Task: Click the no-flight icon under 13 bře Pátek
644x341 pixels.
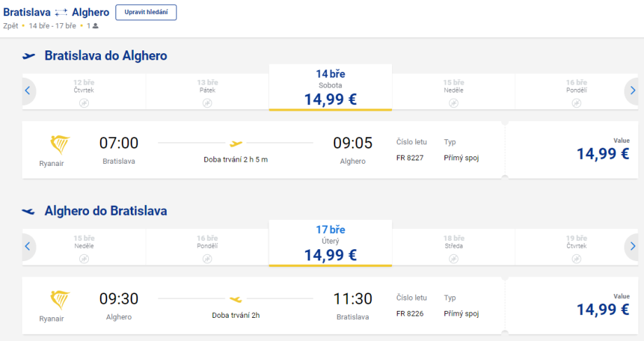Action: [207, 103]
